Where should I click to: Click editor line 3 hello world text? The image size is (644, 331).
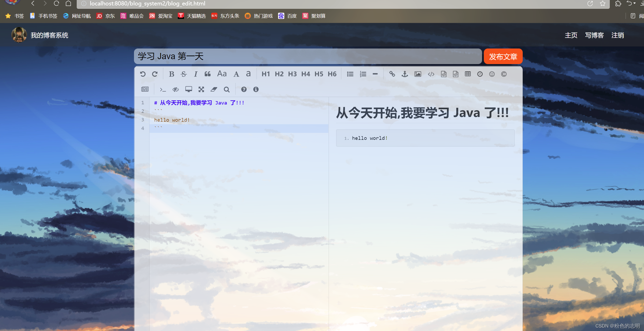tap(172, 120)
